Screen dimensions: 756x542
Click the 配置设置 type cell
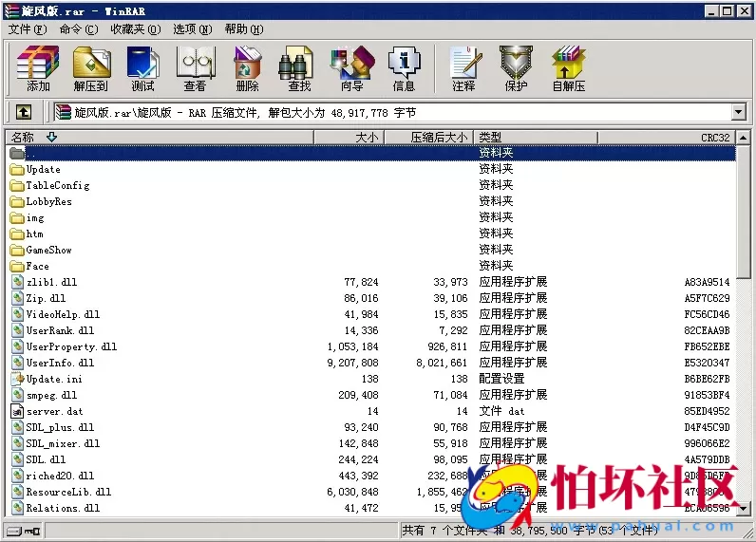click(501, 379)
